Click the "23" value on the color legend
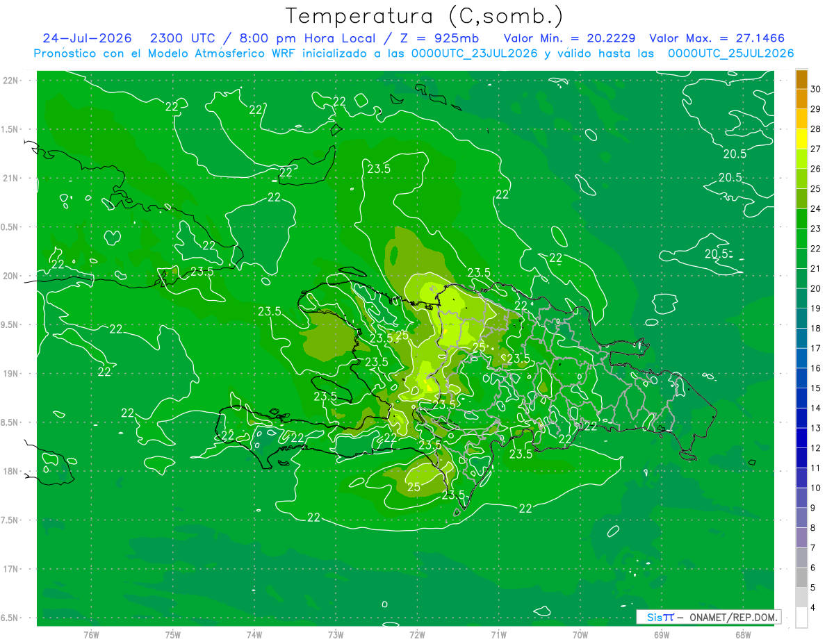The image size is (834, 644). point(815,229)
